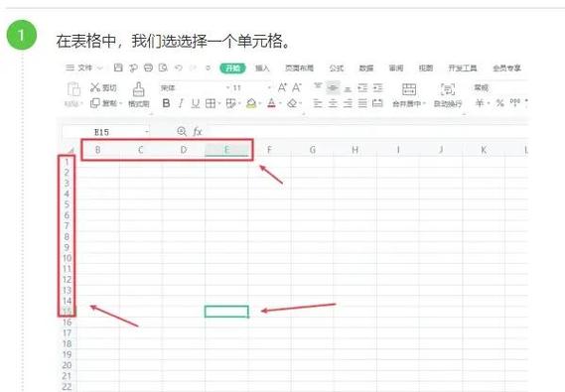This screenshot has width=565, height=392.
Task: Select column H header
Action: tap(355, 150)
